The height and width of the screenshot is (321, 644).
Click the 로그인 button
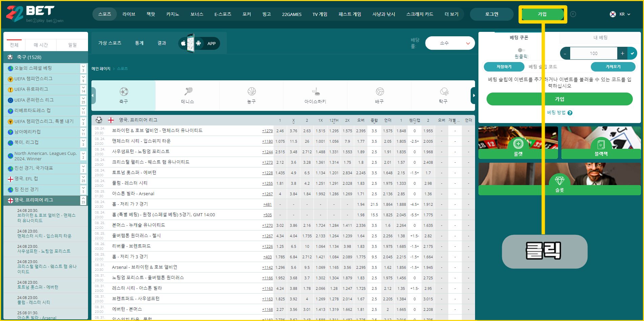coord(492,14)
